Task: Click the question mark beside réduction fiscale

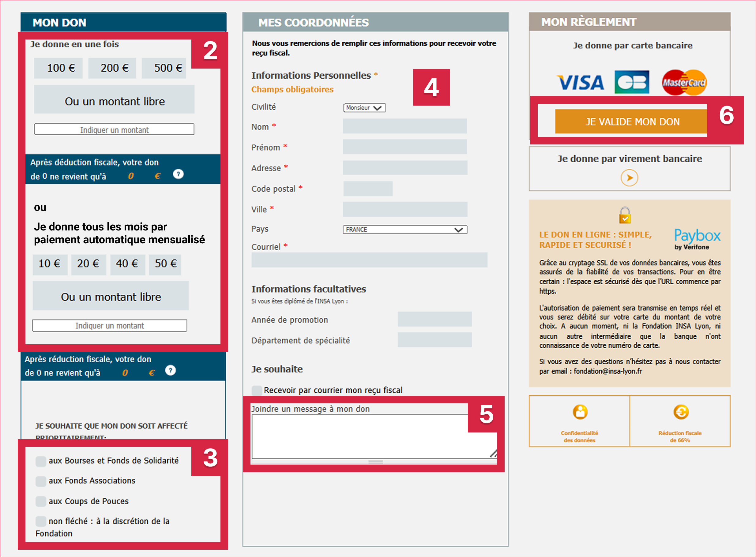Action: point(170,371)
